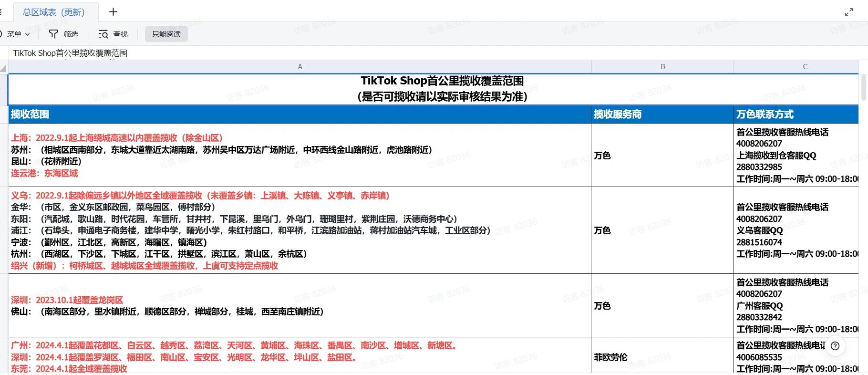
Task: Select contact cell with phone 4006085535
Action: pos(796,355)
